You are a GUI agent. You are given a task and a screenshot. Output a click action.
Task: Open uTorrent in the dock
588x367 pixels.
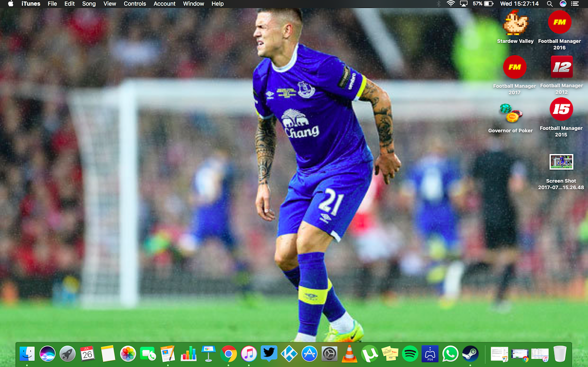[x=370, y=354]
